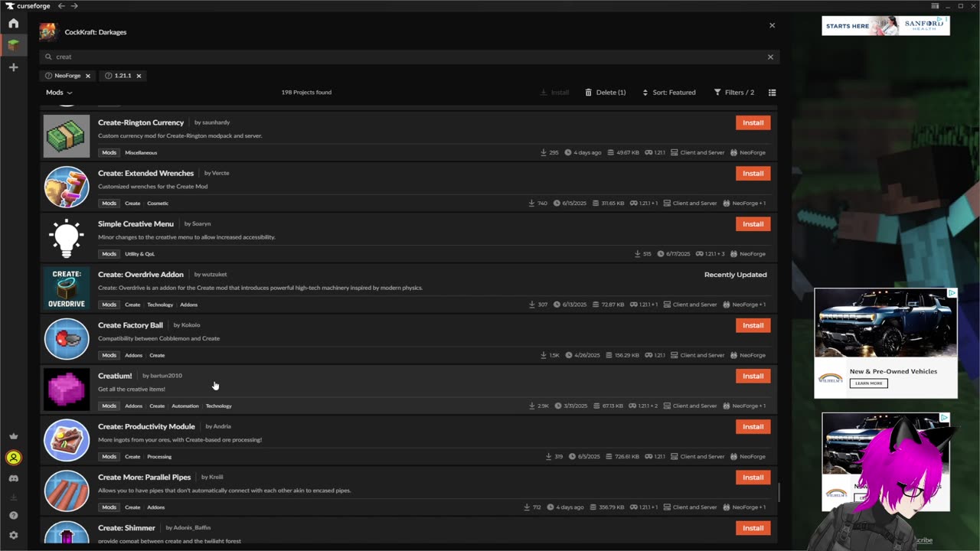Install Simple Creative Menu mod
Viewport: 980px width, 551px height.
753,223
